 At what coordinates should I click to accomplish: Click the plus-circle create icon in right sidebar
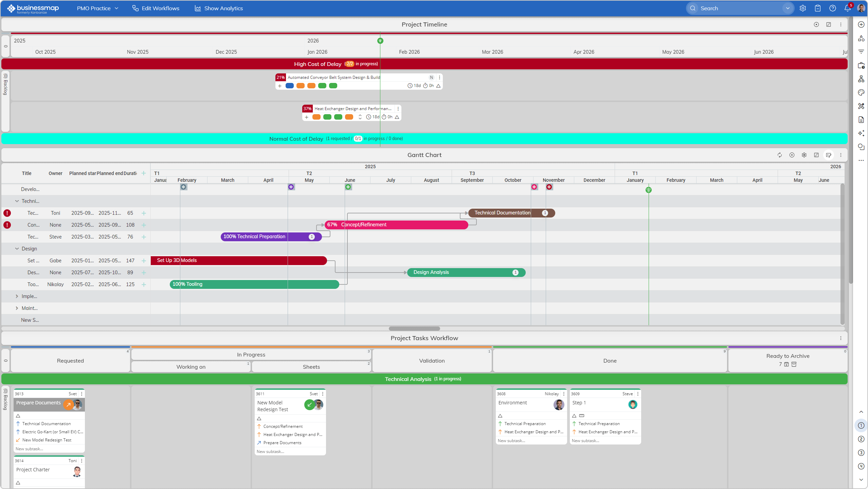861,24
